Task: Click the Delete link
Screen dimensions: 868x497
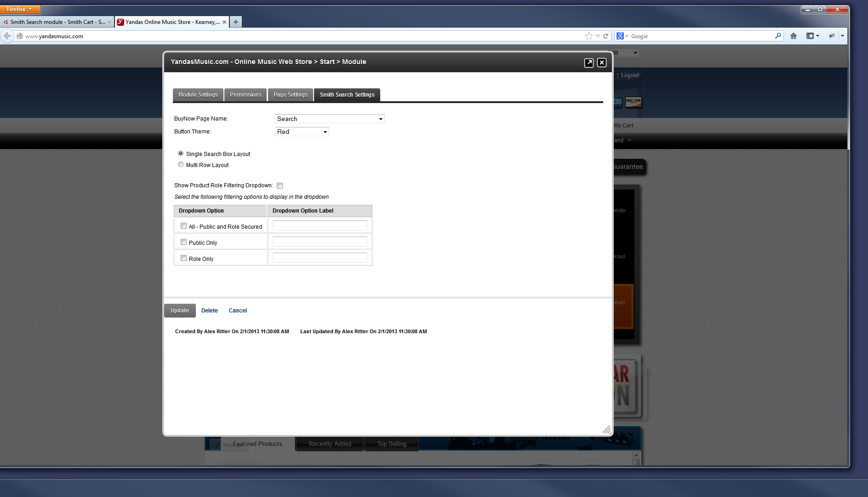Action: (210, 311)
